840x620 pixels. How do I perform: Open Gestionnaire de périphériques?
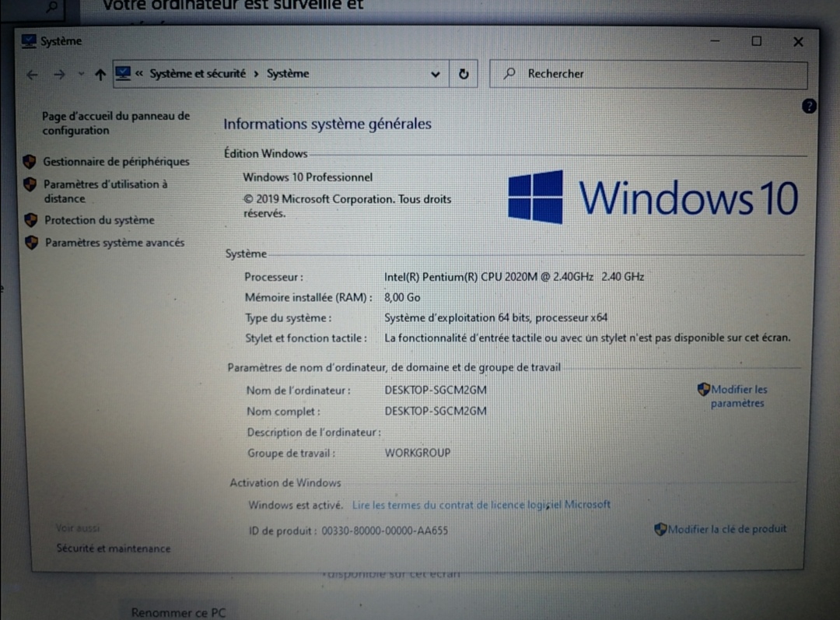[x=116, y=161]
